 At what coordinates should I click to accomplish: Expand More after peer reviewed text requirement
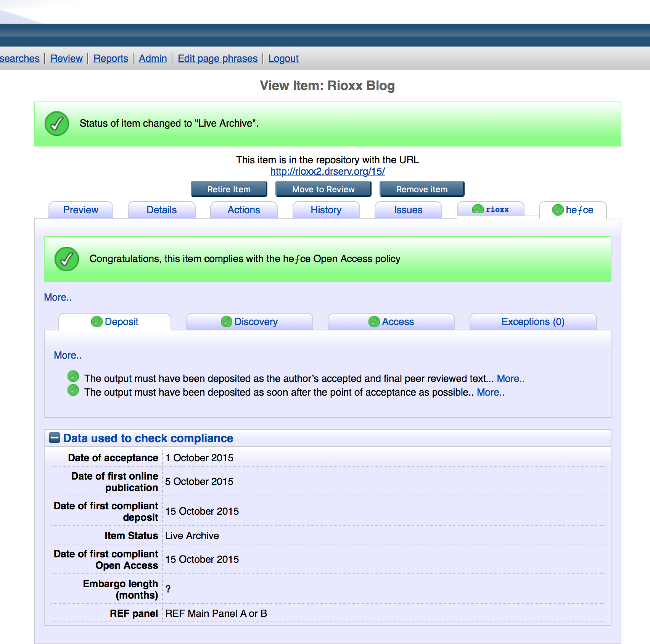point(510,378)
